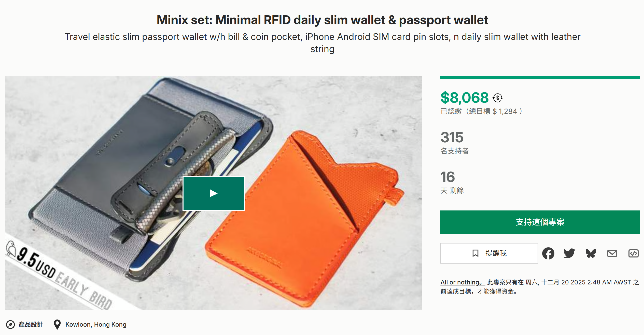Click the 315 backers count
The image size is (644, 335).
coord(452,138)
